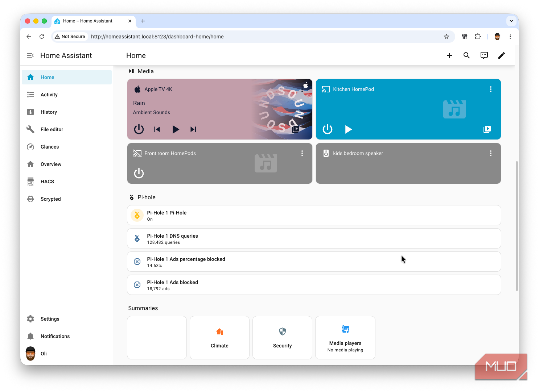The height and width of the screenshot is (392, 539).
Task: Open HACS from the sidebar
Action: [x=67, y=182]
